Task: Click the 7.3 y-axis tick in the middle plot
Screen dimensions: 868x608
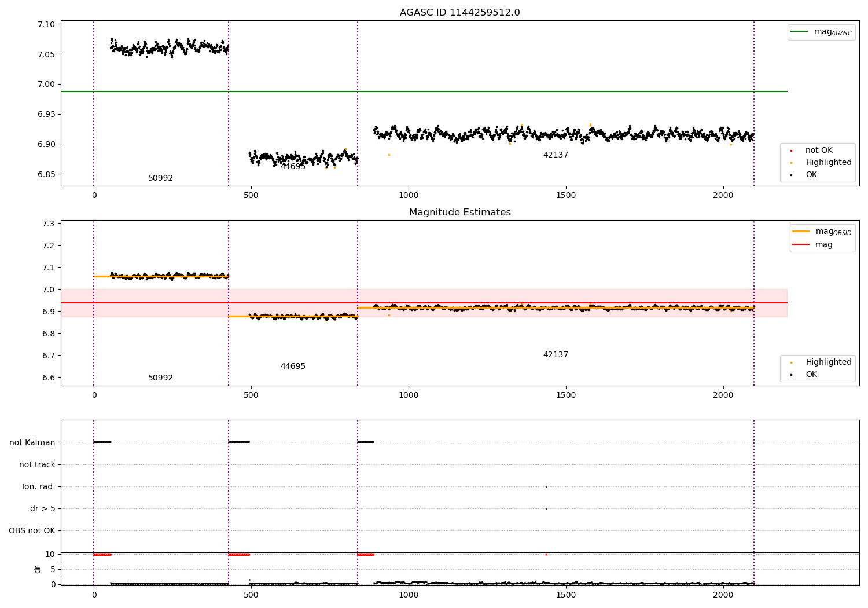Action: (x=49, y=224)
